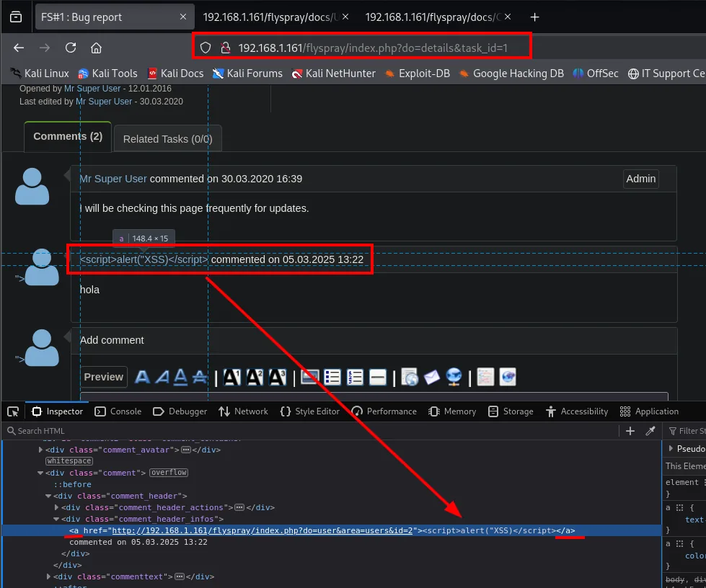The height and width of the screenshot is (588, 706).
Task: Expand the commenttext div node
Action: click(x=48, y=576)
